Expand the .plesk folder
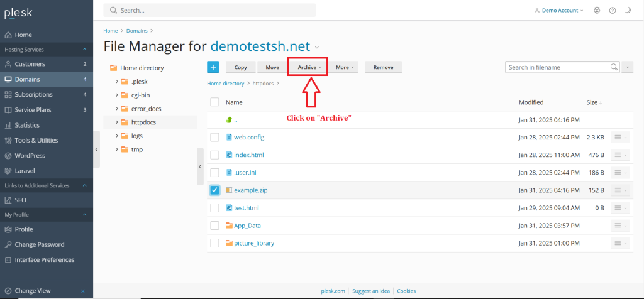 pos(117,82)
